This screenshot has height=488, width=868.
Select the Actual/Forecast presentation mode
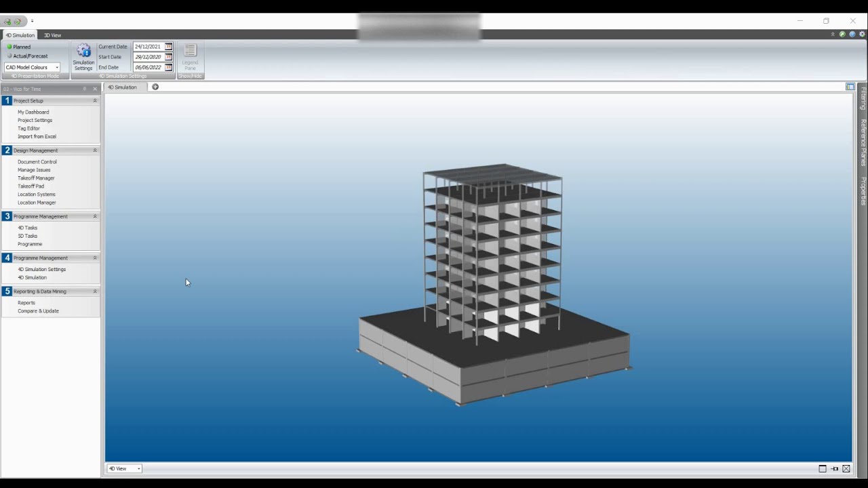27,56
